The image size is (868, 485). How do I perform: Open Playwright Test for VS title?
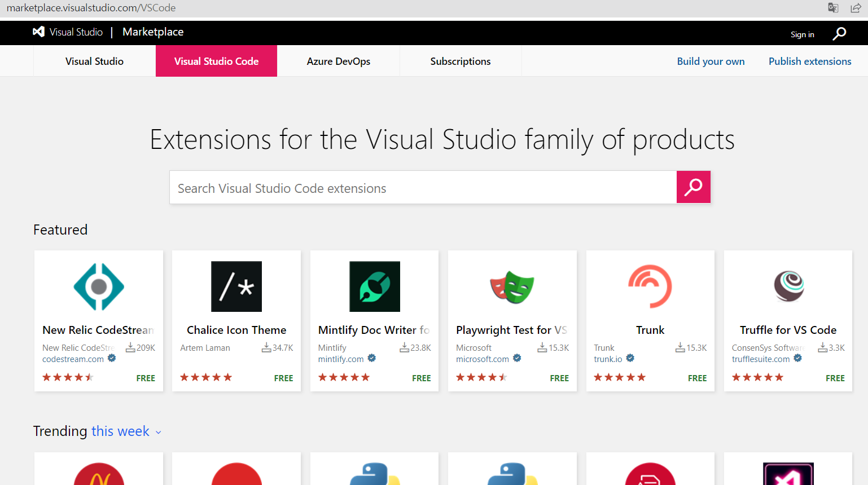[x=512, y=330]
